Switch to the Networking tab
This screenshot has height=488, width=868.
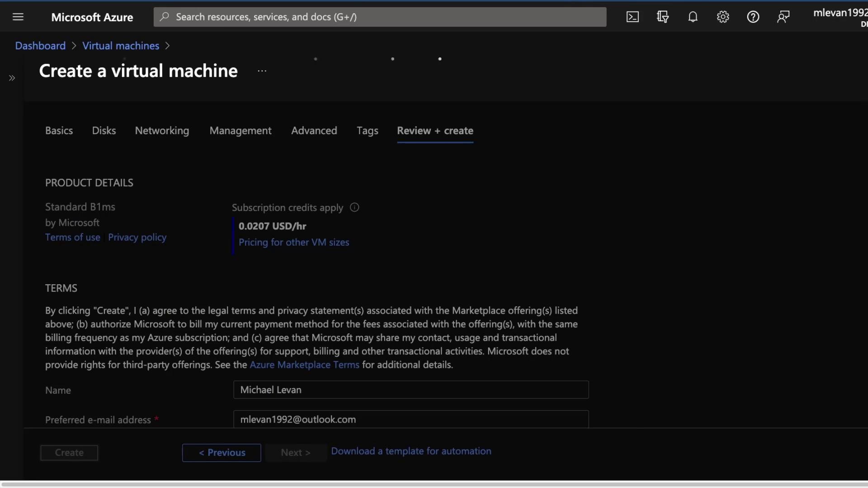point(162,131)
